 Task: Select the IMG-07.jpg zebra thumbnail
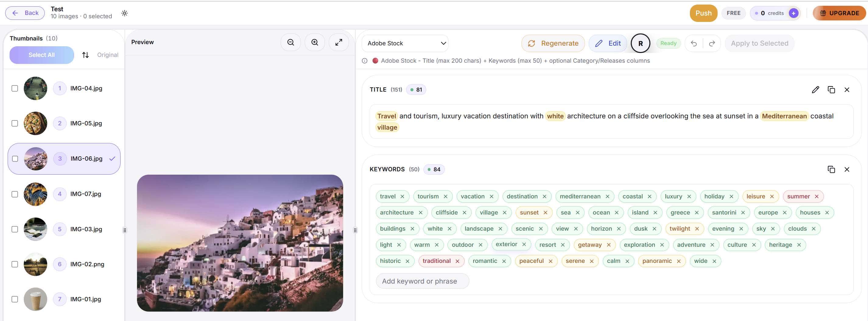(x=35, y=194)
